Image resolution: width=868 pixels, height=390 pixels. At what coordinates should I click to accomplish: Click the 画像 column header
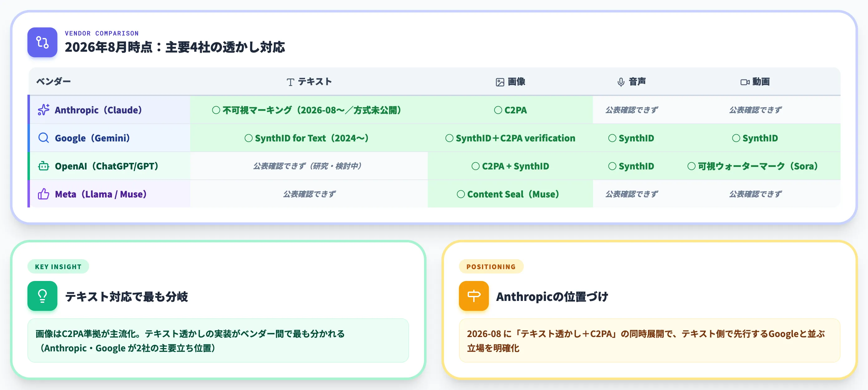pos(510,82)
